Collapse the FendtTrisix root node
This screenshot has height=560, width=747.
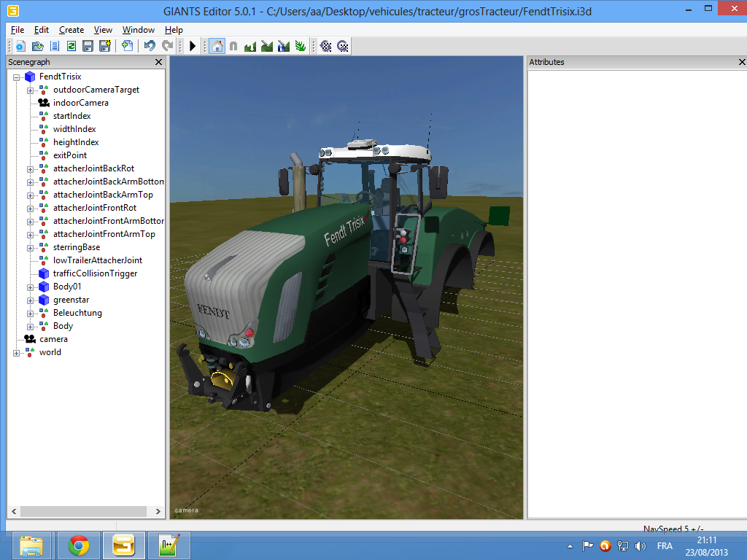16,77
